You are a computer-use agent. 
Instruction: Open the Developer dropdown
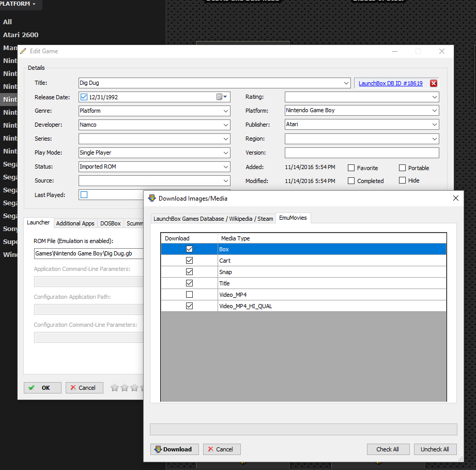click(x=225, y=125)
